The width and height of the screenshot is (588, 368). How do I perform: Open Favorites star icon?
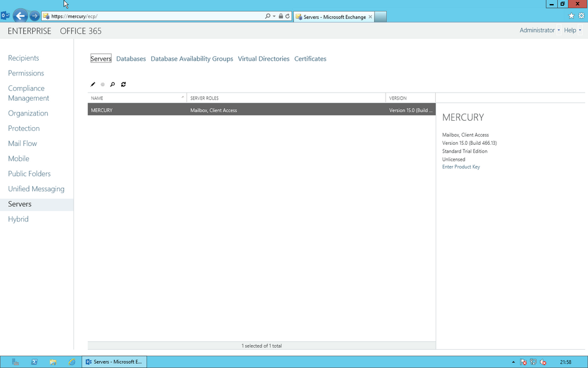pos(571,16)
